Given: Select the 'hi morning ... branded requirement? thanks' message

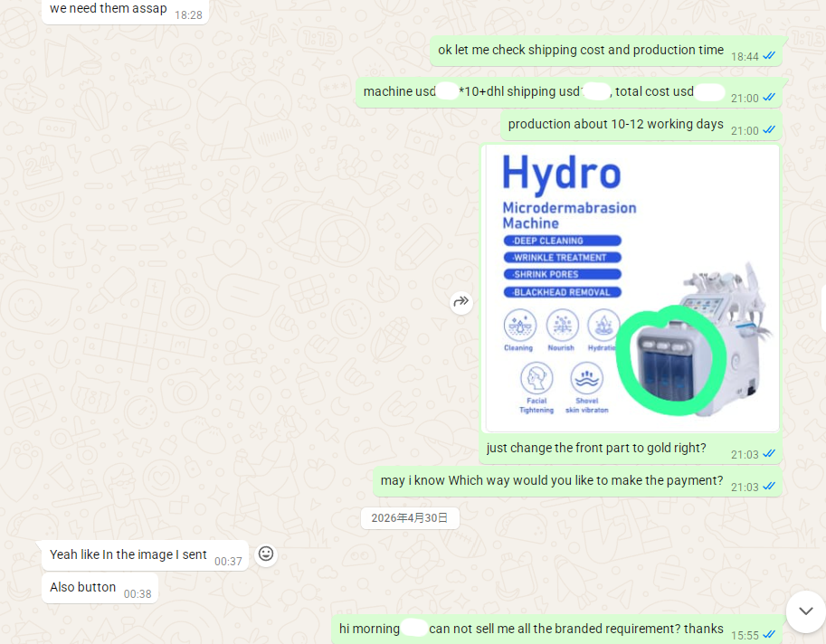Looking at the screenshot, I should click(x=556, y=630).
